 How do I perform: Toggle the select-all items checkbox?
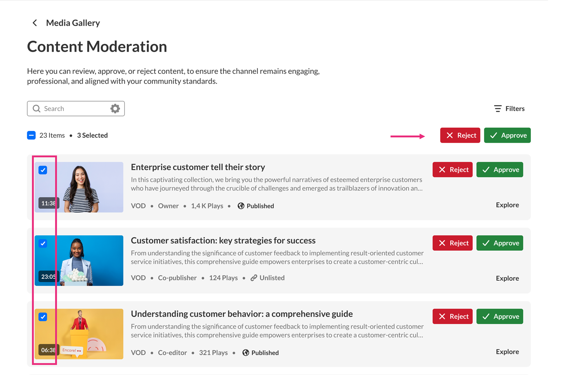[31, 135]
